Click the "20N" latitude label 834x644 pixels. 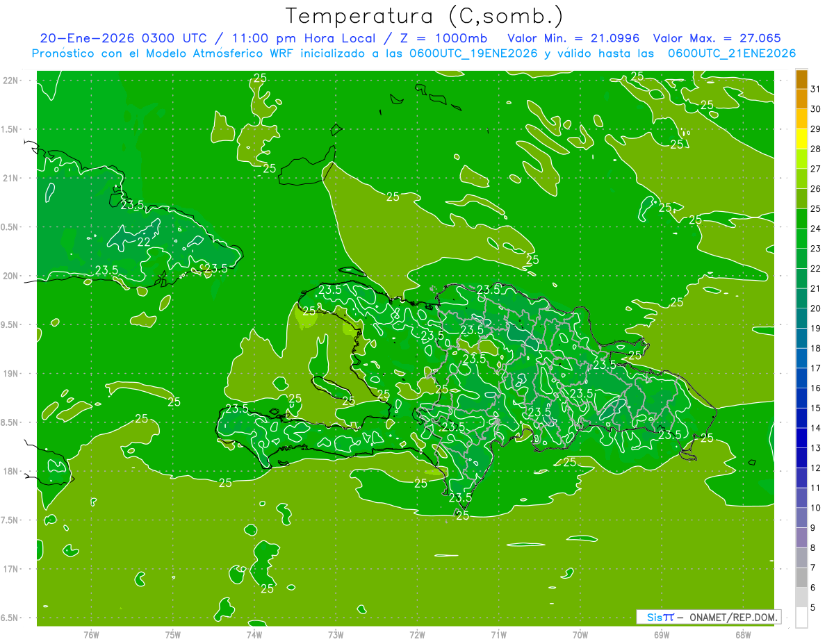point(10,276)
